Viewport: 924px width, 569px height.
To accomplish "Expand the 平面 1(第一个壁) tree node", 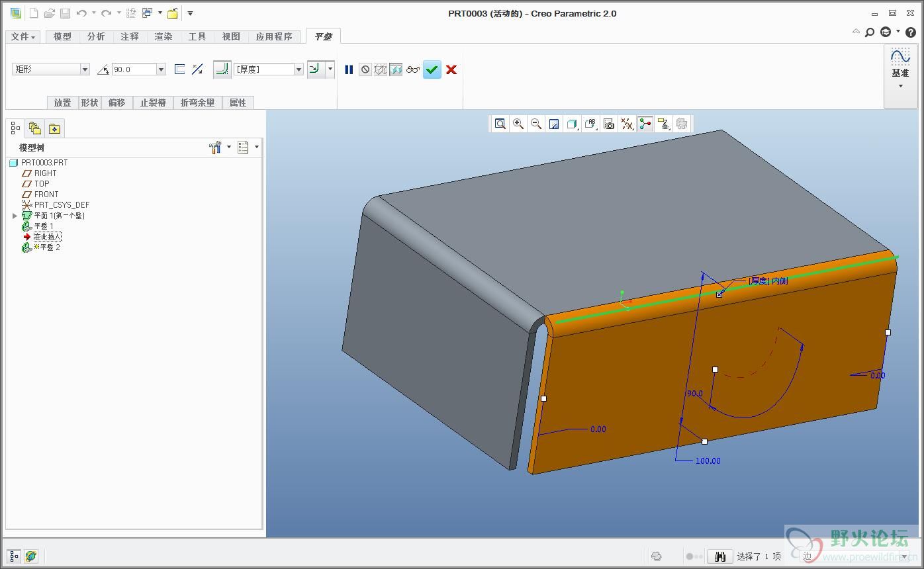I will tap(15, 216).
